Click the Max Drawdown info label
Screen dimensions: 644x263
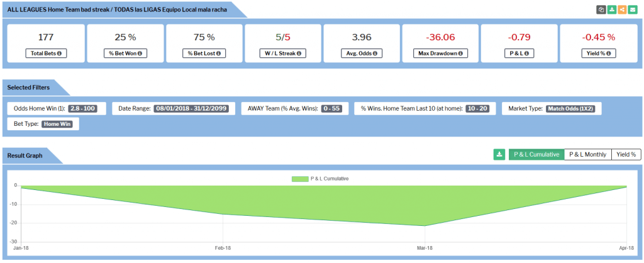pos(440,53)
